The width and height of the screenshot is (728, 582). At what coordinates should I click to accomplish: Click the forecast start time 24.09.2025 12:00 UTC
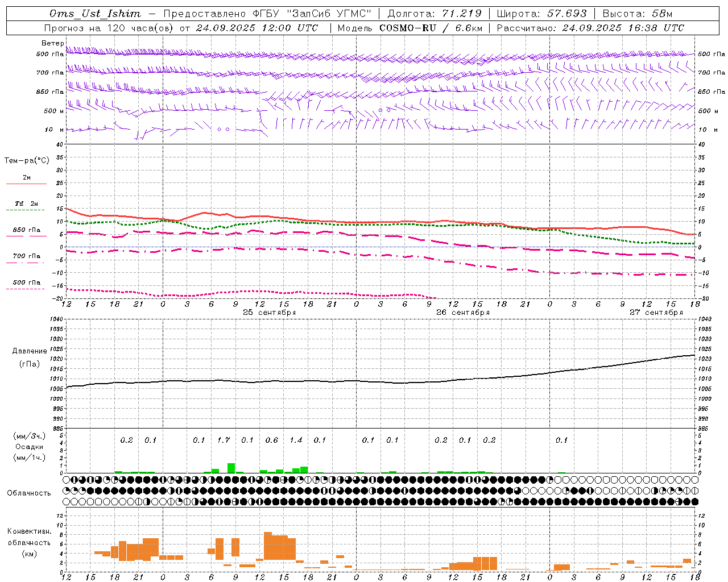click(257, 28)
